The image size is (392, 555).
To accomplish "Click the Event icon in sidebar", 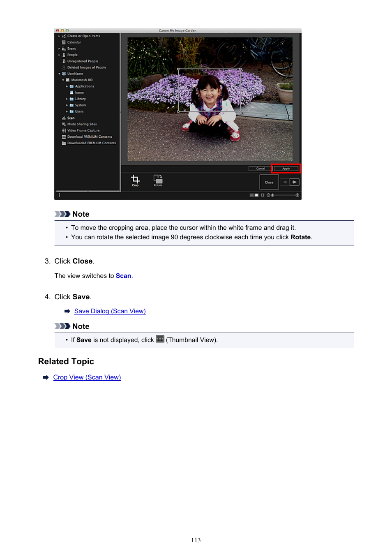I will (64, 49).
